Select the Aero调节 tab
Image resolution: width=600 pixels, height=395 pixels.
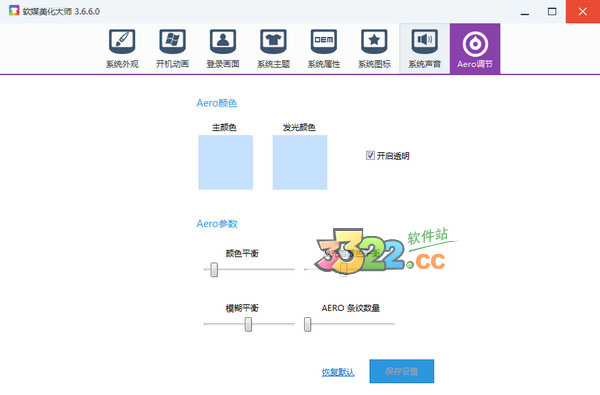coord(475,49)
